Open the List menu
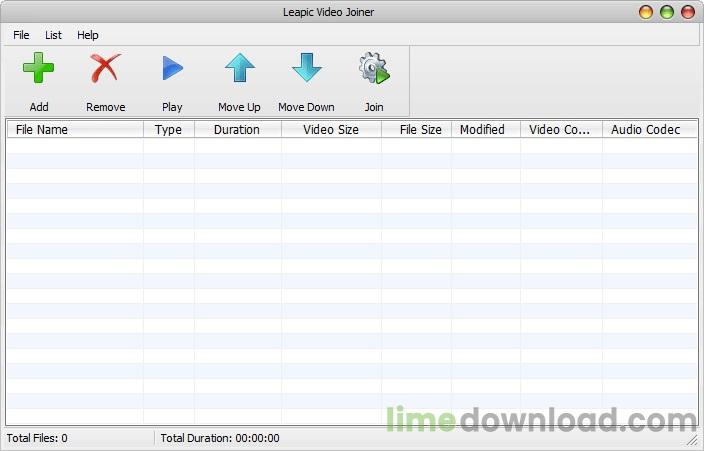 tap(53, 35)
